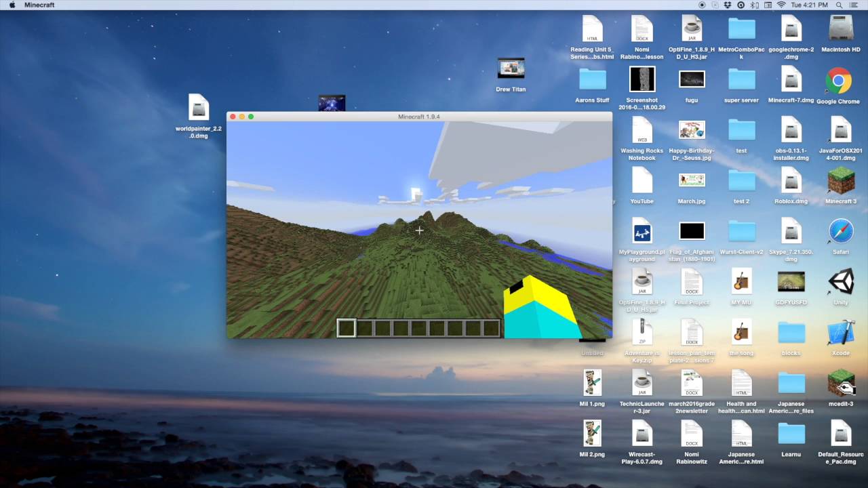
Task: Open Google Chrome desktop icon
Action: (x=839, y=81)
